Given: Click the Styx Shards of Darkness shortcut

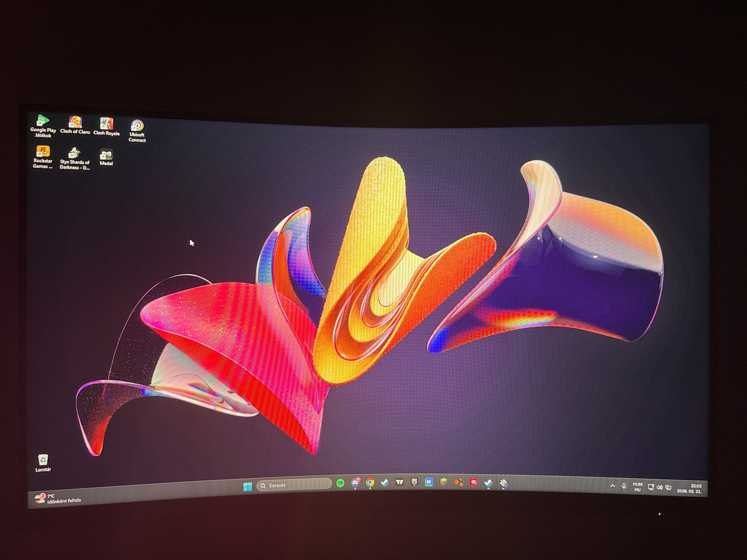Looking at the screenshot, I should [75, 159].
